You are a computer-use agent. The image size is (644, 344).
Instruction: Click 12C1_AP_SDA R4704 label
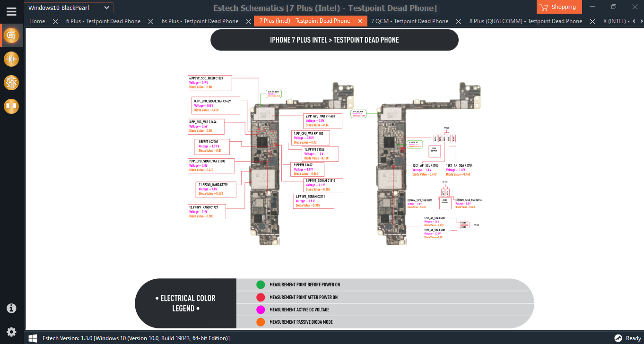(459, 166)
